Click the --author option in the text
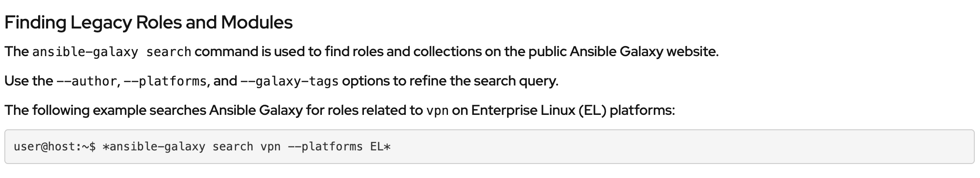The height and width of the screenshot is (178, 980). click(x=86, y=82)
